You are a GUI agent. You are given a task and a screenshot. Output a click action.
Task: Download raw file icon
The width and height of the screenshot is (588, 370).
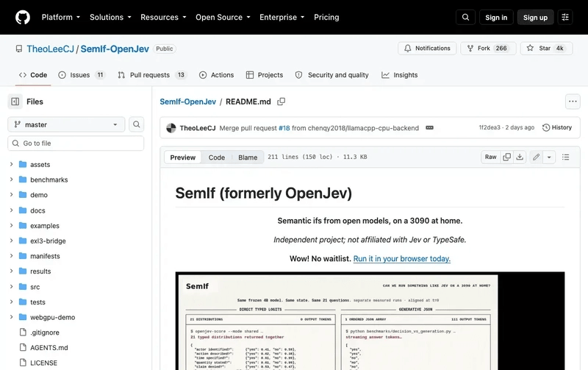coord(520,157)
